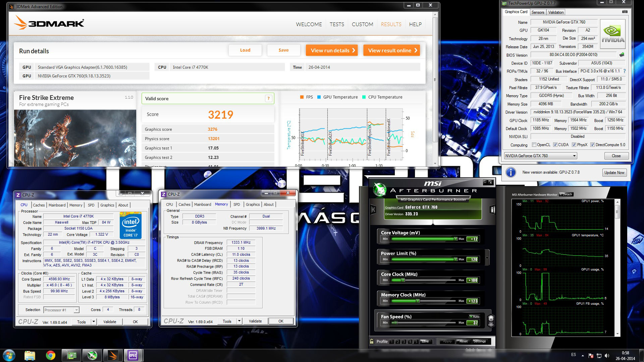
Task: Open the CUSTOM tab in 3DMark
Action: 362,24
